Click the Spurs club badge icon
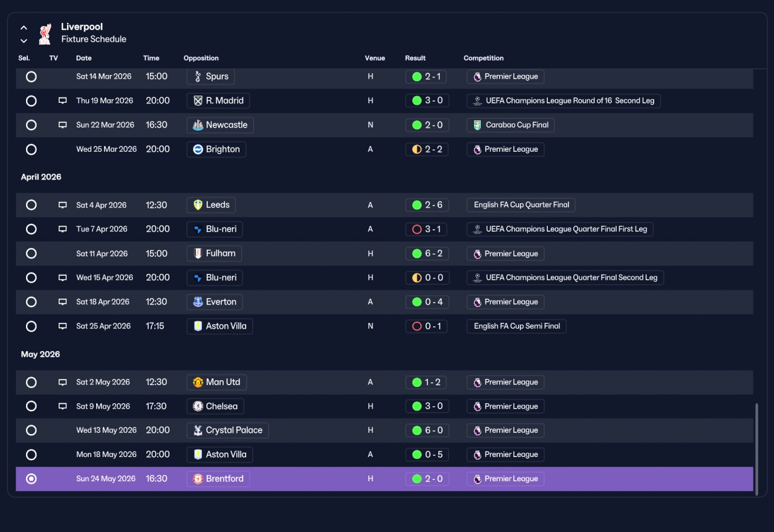Image resolution: width=774 pixels, height=532 pixels. click(x=198, y=77)
